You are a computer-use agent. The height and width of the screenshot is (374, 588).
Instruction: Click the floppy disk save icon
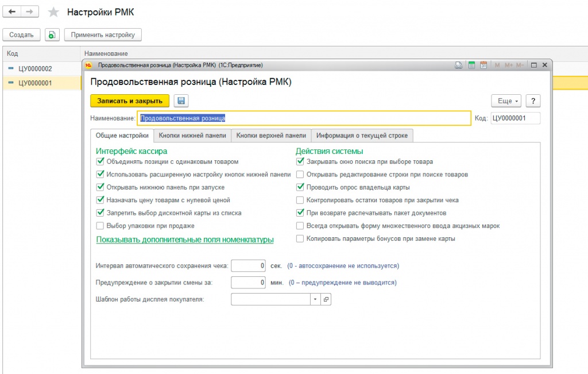[x=181, y=101]
